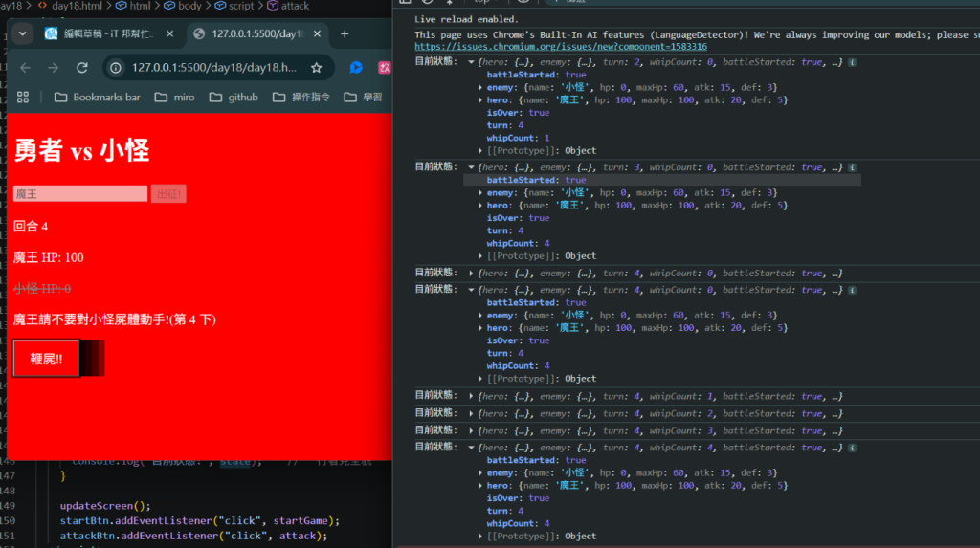Open the blue chat extension icon
The height and width of the screenshot is (548, 980).
pos(356,68)
